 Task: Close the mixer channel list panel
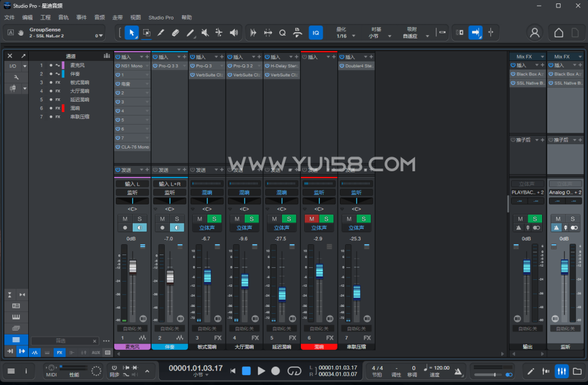click(10, 56)
